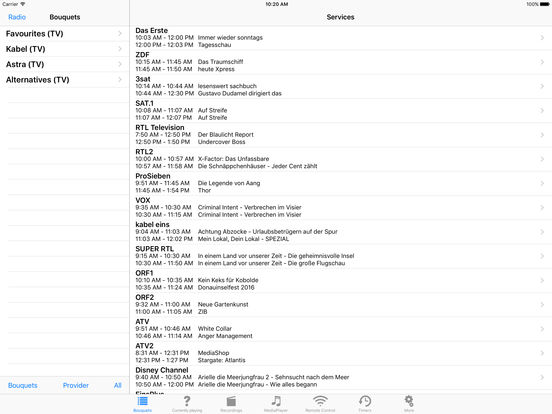Open ProSieben row disclosure chevron

point(542,183)
